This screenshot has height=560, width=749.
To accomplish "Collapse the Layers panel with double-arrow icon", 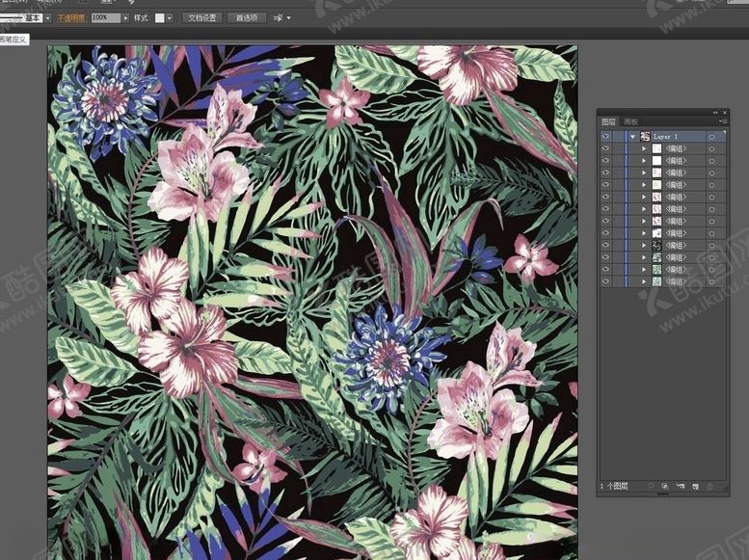I will pyautogui.click(x=715, y=112).
